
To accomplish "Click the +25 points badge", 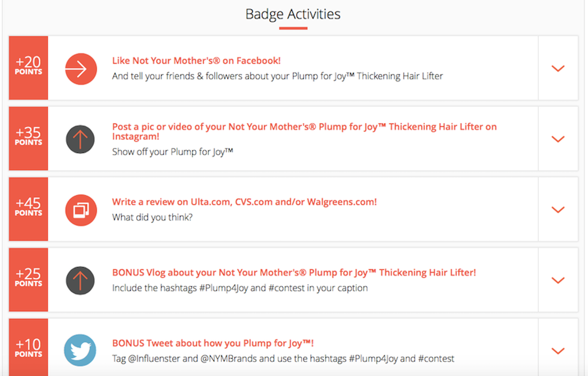I will tap(28, 279).
